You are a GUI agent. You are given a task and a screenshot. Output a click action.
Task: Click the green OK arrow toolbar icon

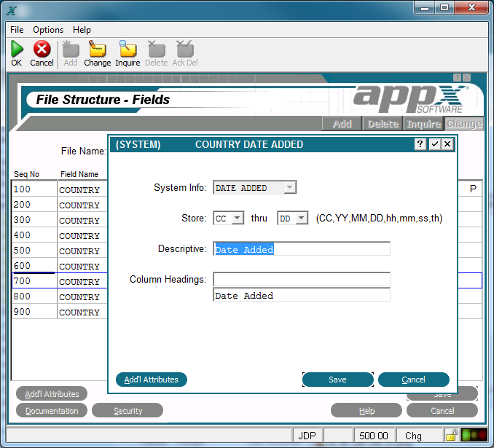pyautogui.click(x=17, y=49)
